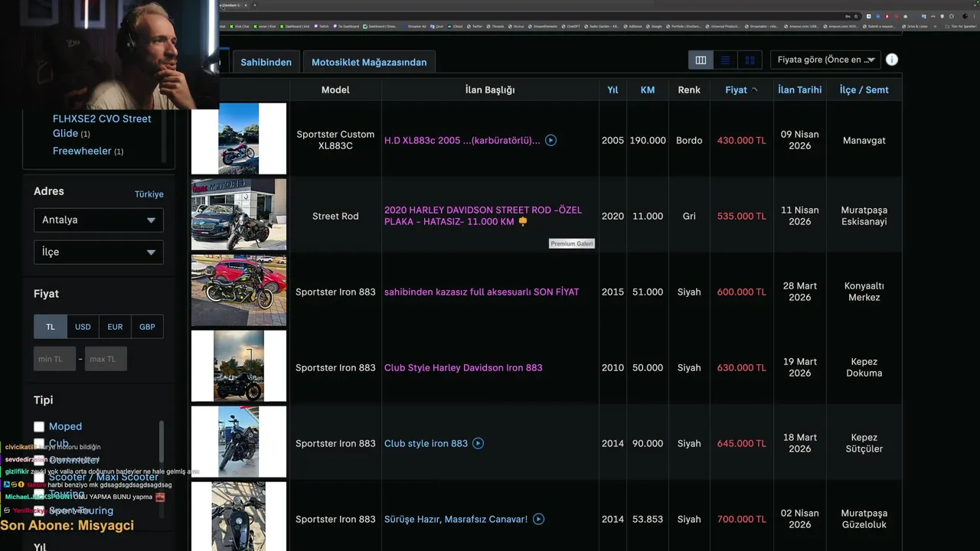Open the 630.000 TL Iron 883 thumbnail
This screenshot has width=980, height=551.
point(239,366)
